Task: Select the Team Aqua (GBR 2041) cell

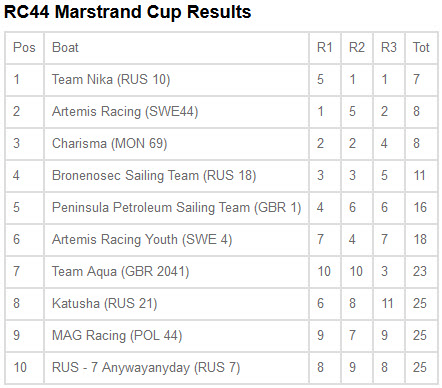Action: (176, 272)
